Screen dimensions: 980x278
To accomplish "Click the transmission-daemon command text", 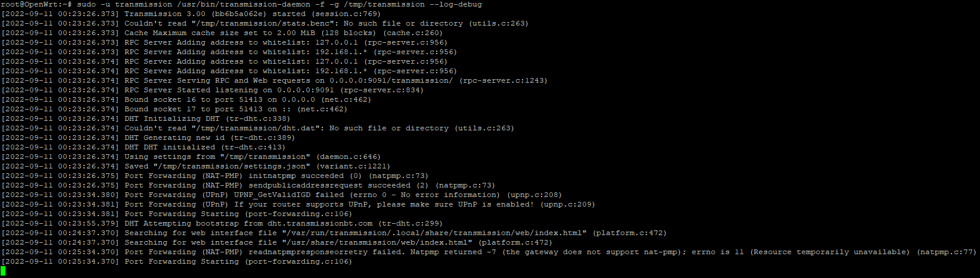I will 244,4.
